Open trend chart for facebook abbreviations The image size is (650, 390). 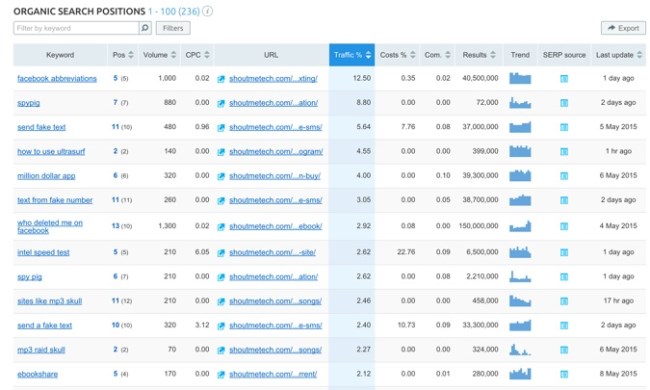[520, 78]
